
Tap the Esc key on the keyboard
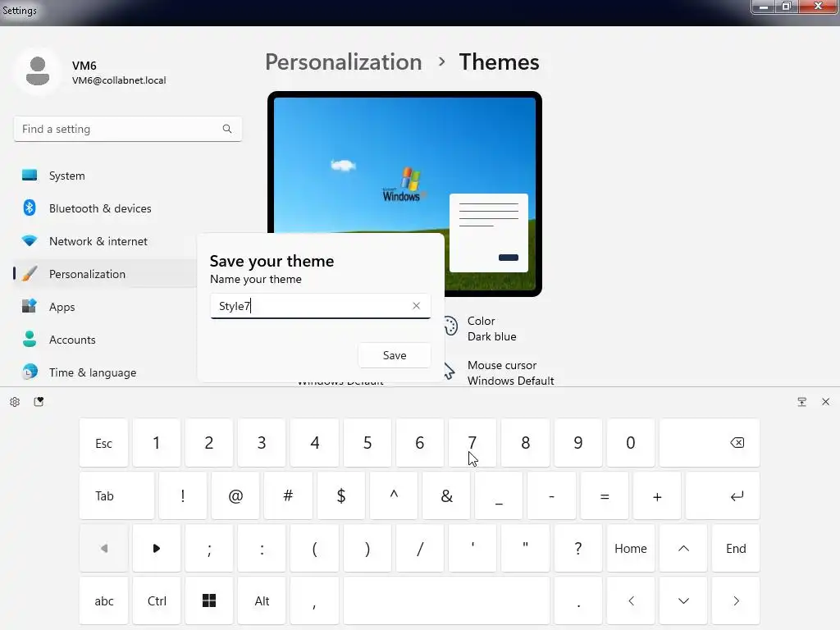point(104,443)
